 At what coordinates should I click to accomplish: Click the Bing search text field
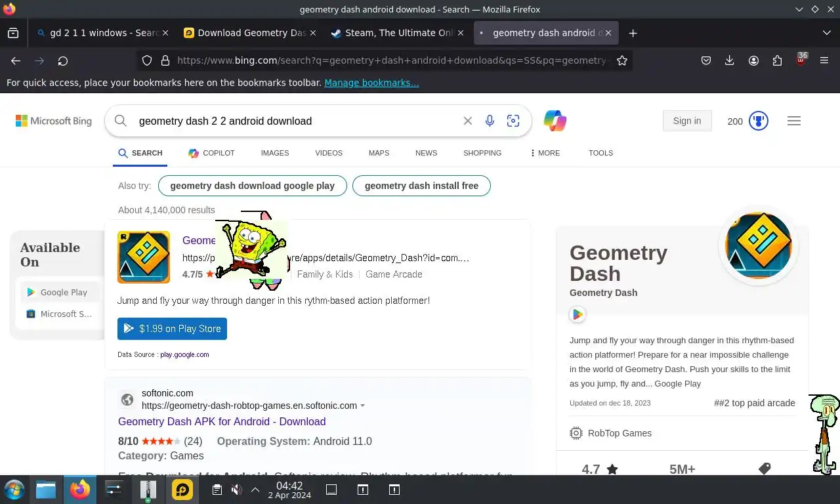(x=295, y=121)
